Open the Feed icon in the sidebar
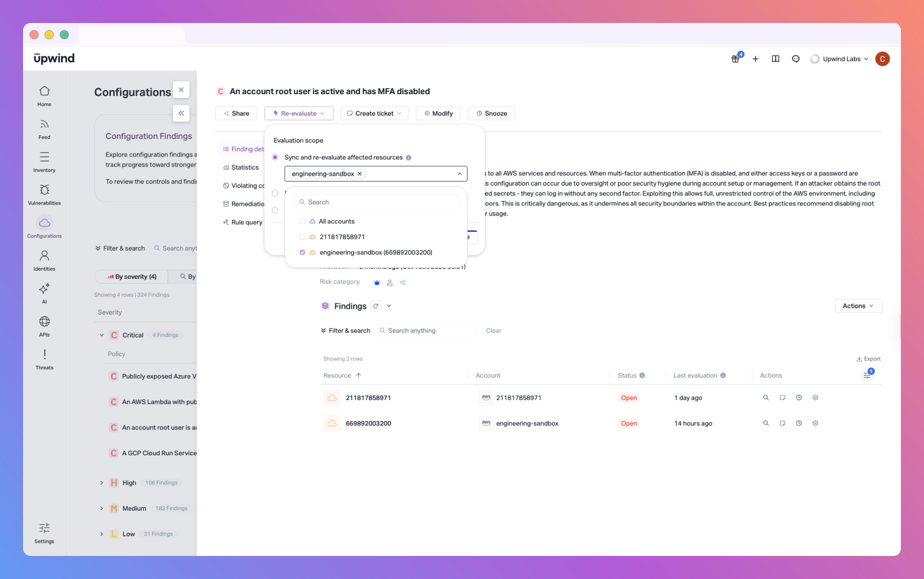The image size is (924, 579). click(x=44, y=125)
